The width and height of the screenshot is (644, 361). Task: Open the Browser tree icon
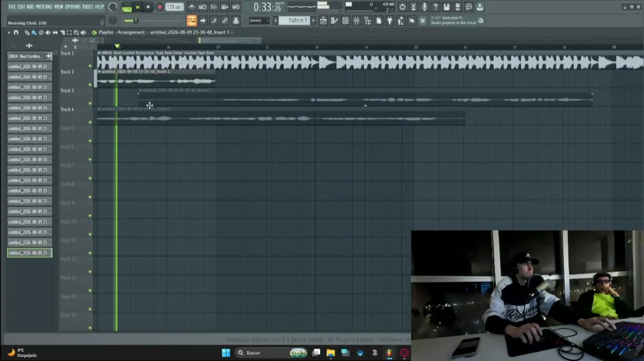pyautogui.click(x=367, y=21)
